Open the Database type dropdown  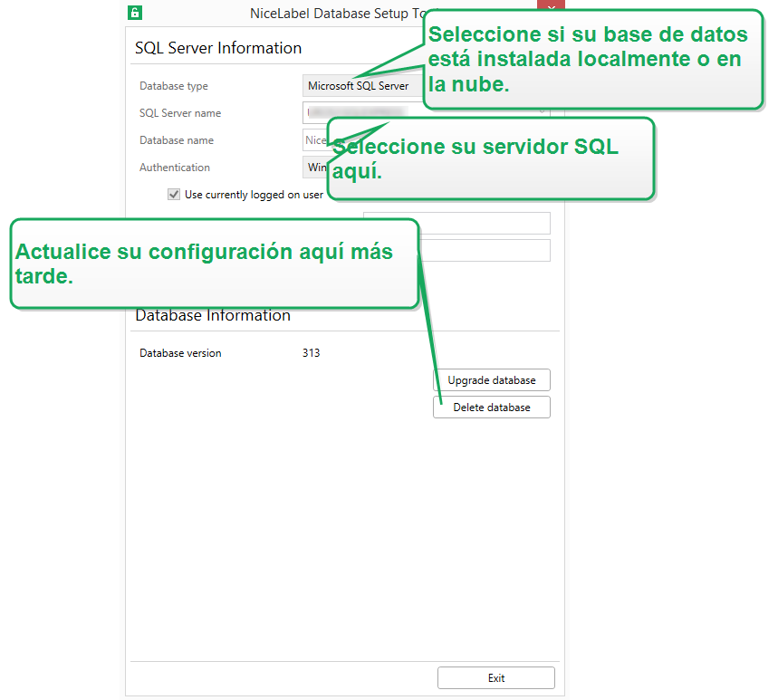click(x=362, y=86)
